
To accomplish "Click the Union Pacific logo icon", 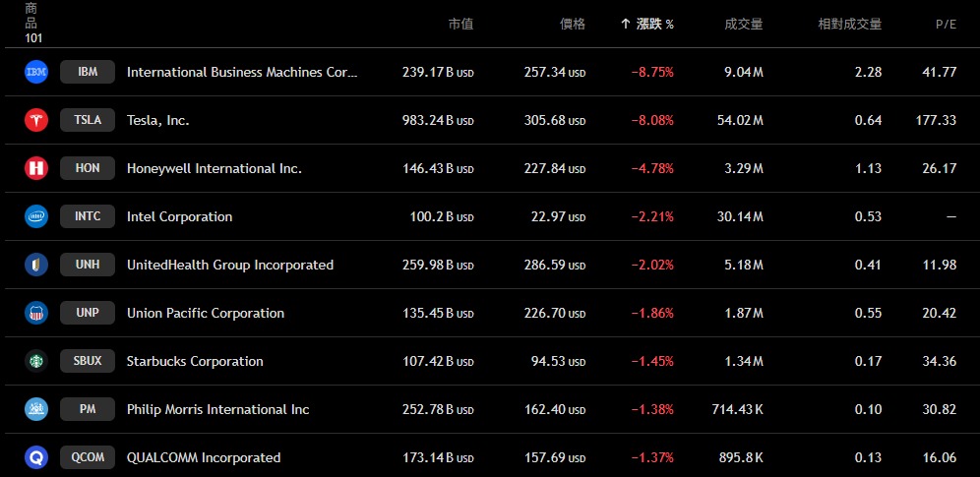I will coord(36,313).
